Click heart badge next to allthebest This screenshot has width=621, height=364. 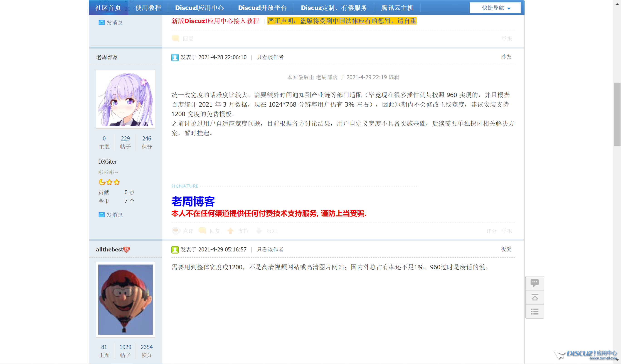[x=126, y=250]
